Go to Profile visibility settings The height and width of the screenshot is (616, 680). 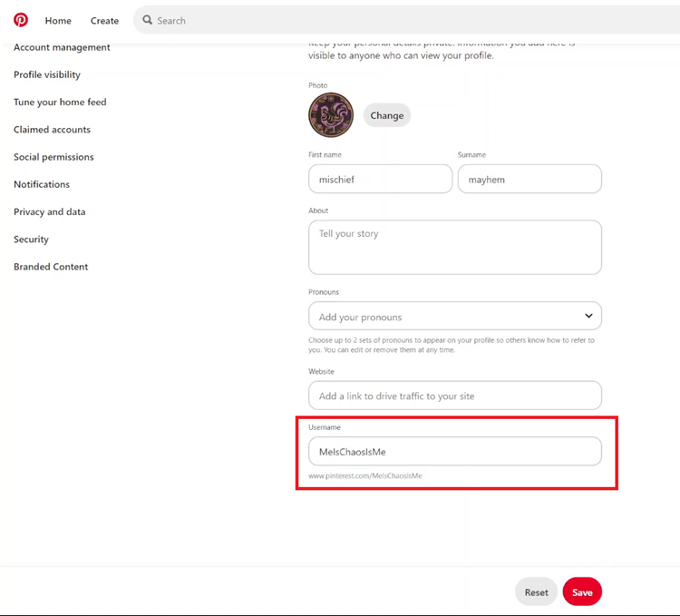pyautogui.click(x=47, y=74)
